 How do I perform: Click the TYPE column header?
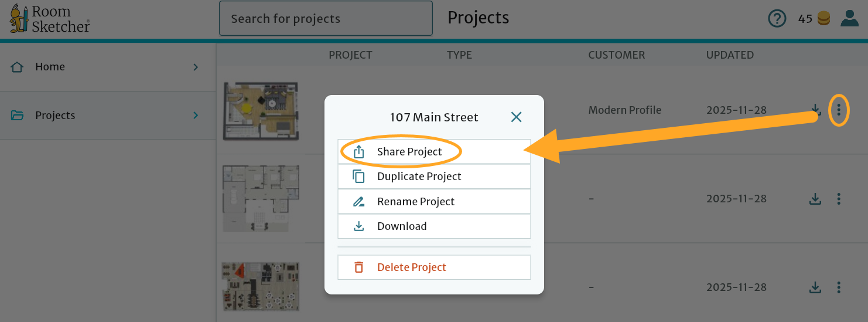click(459, 55)
